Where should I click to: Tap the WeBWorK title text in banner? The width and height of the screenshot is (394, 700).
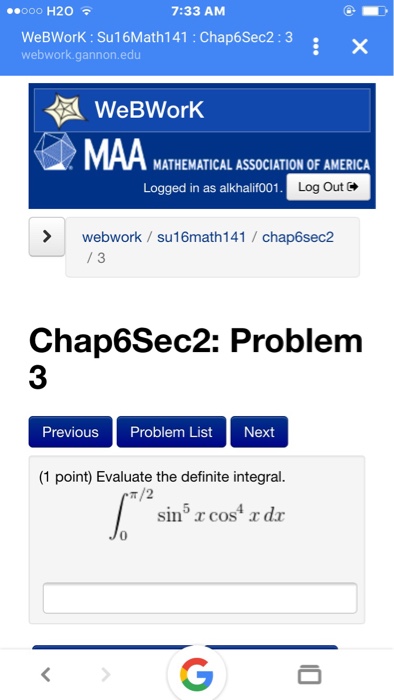pos(149,110)
